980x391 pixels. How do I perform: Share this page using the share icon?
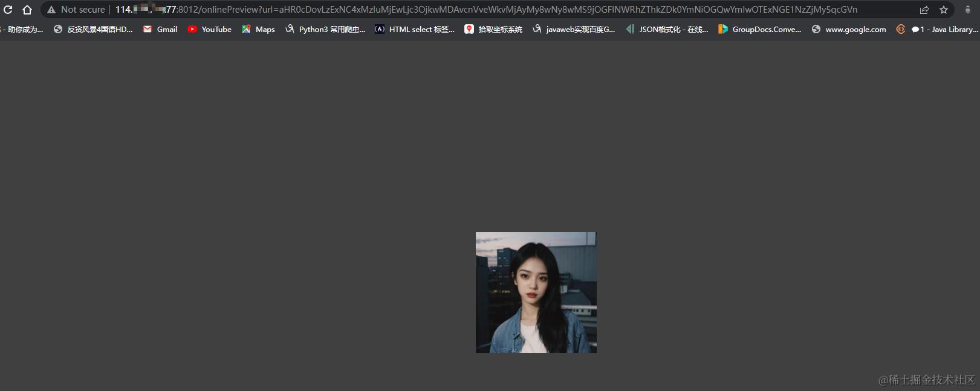click(924, 10)
